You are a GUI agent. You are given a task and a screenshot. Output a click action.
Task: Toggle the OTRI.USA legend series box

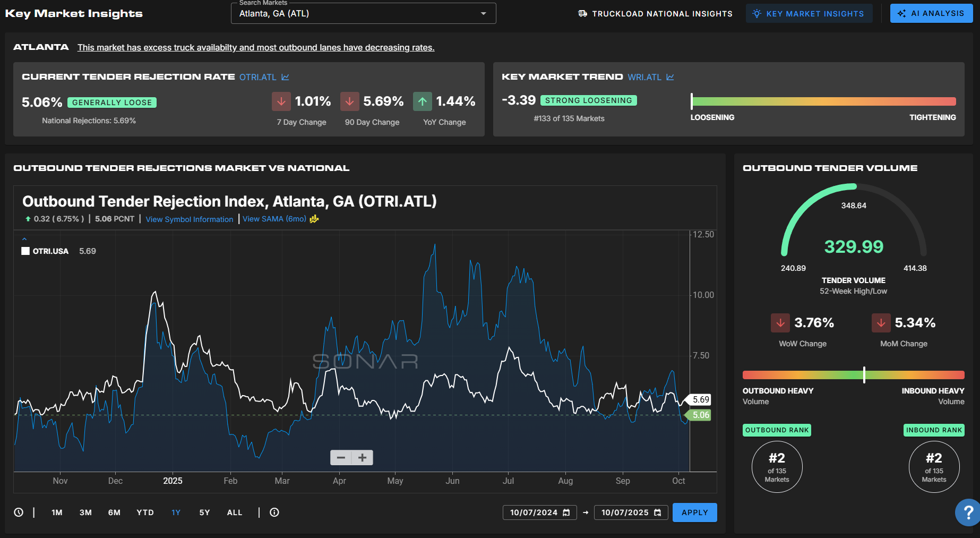click(25, 251)
